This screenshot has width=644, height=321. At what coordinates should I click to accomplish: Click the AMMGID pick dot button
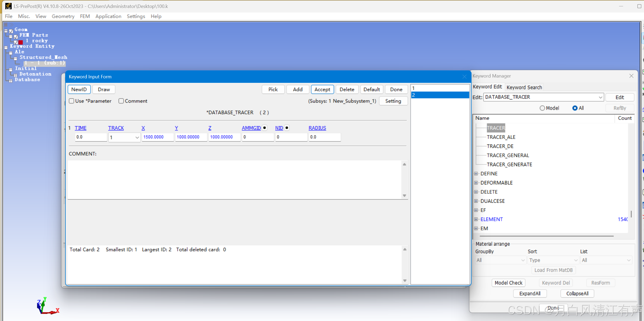pyautogui.click(x=264, y=128)
